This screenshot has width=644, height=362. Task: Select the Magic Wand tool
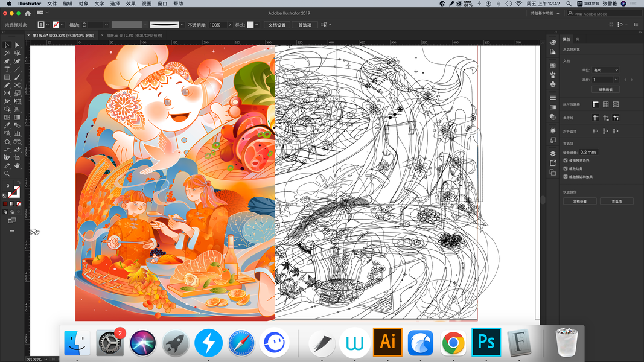click(x=7, y=53)
